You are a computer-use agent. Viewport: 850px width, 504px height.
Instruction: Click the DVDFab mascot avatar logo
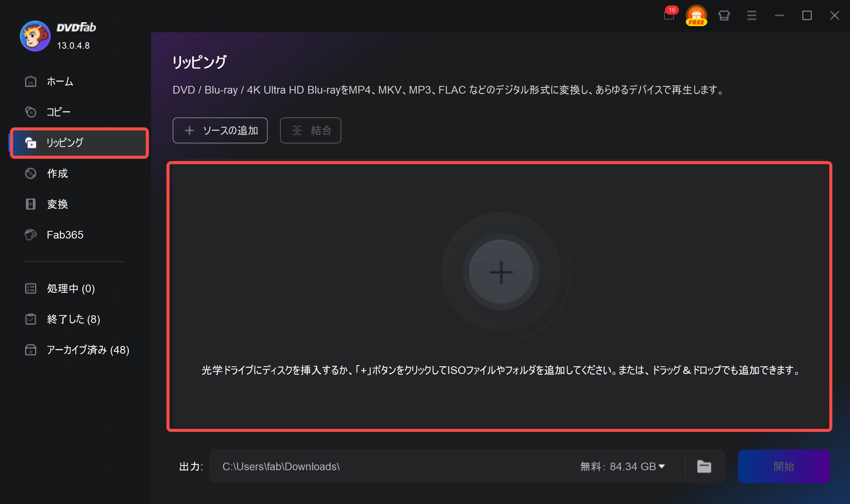(35, 36)
